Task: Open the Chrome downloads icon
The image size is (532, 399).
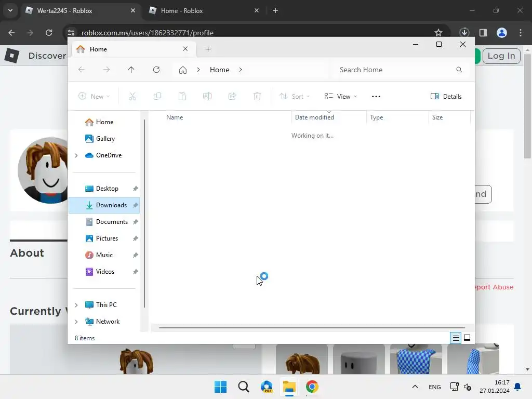Action: 464,33
